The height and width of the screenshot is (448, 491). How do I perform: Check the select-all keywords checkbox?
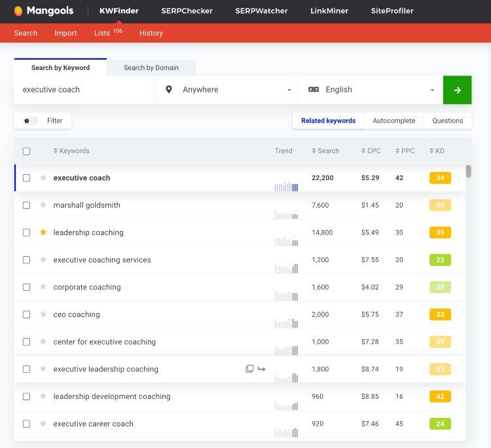point(27,151)
